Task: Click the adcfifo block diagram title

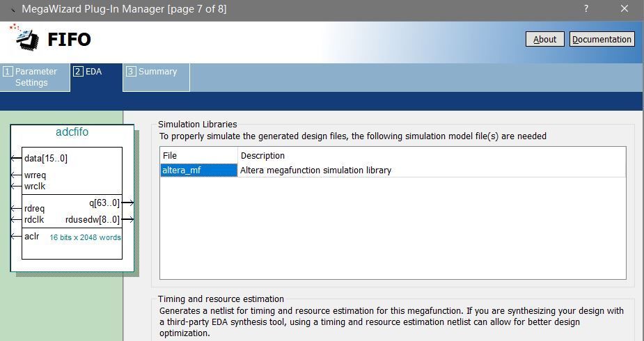Action: tap(72, 132)
